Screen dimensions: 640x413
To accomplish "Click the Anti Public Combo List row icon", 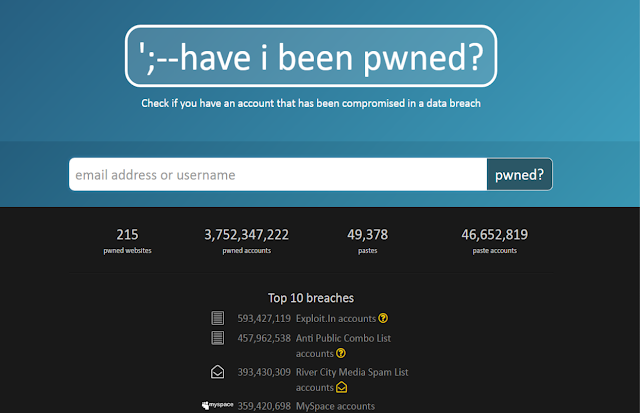I will pos(218,338).
